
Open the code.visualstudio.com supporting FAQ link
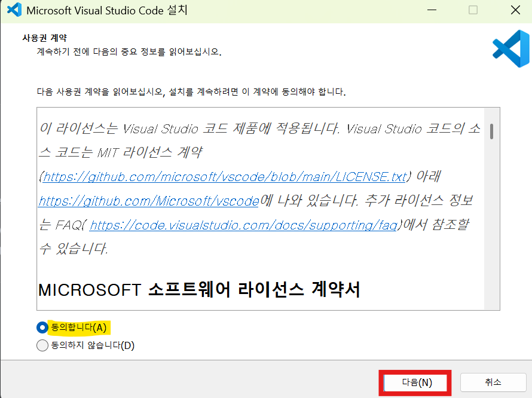[x=243, y=225]
